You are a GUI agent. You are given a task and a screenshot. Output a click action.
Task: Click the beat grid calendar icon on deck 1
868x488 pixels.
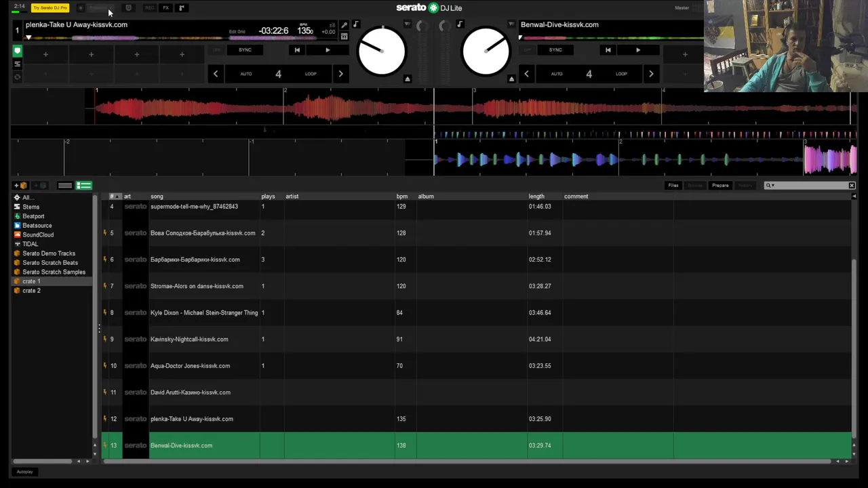point(344,36)
